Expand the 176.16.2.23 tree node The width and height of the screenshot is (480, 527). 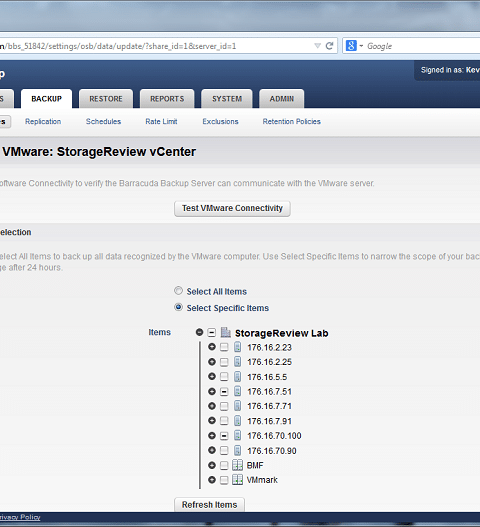click(212, 347)
